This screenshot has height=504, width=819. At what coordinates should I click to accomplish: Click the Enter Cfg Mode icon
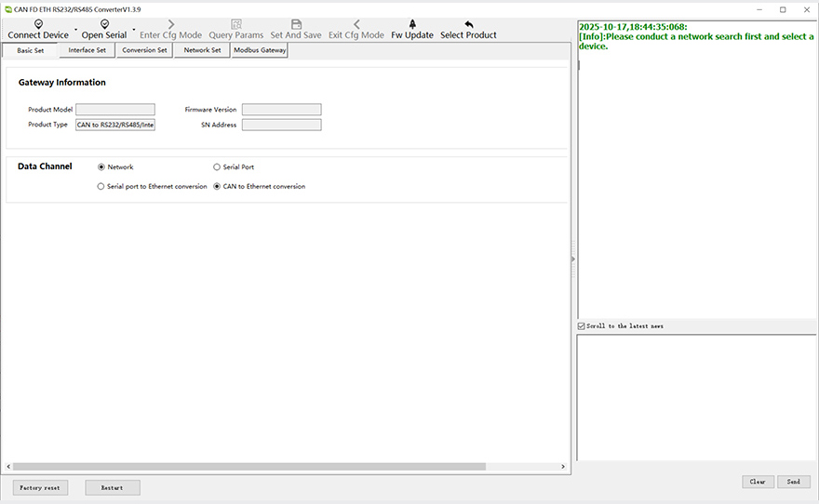pos(170,24)
